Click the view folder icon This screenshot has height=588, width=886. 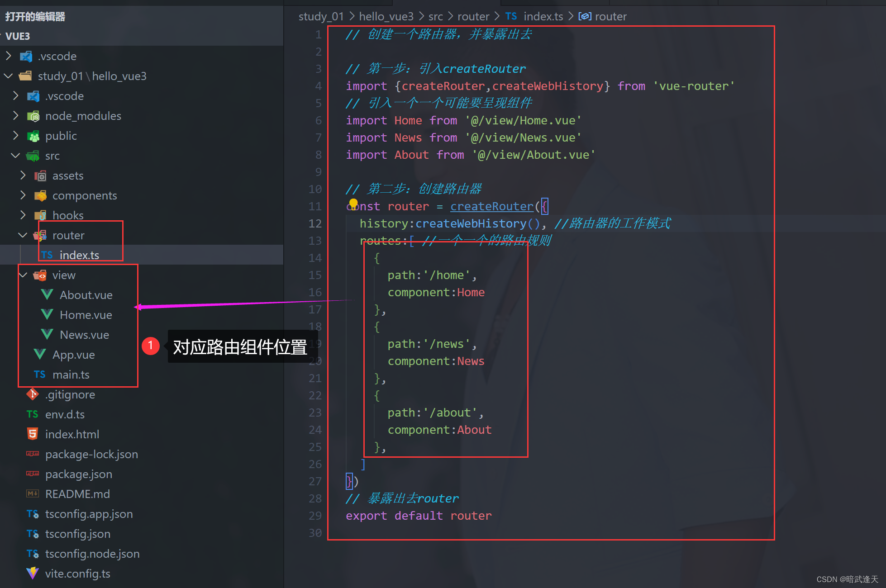tap(40, 275)
